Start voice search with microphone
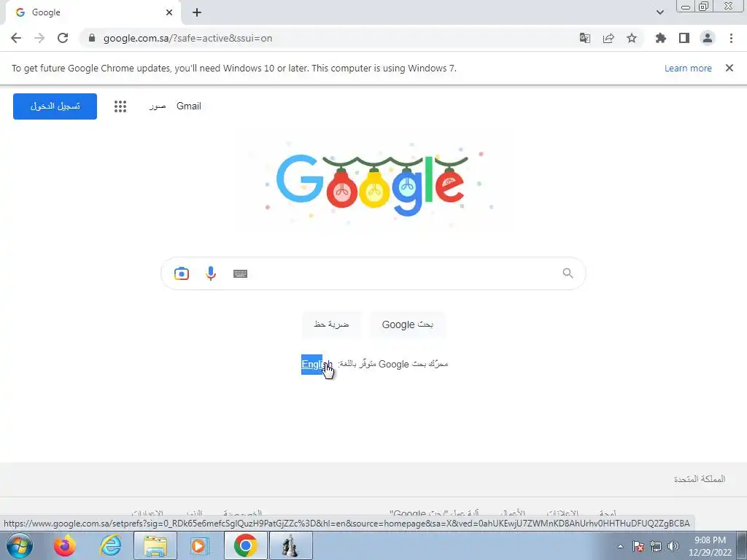Image resolution: width=747 pixels, height=560 pixels. pyautogui.click(x=211, y=273)
